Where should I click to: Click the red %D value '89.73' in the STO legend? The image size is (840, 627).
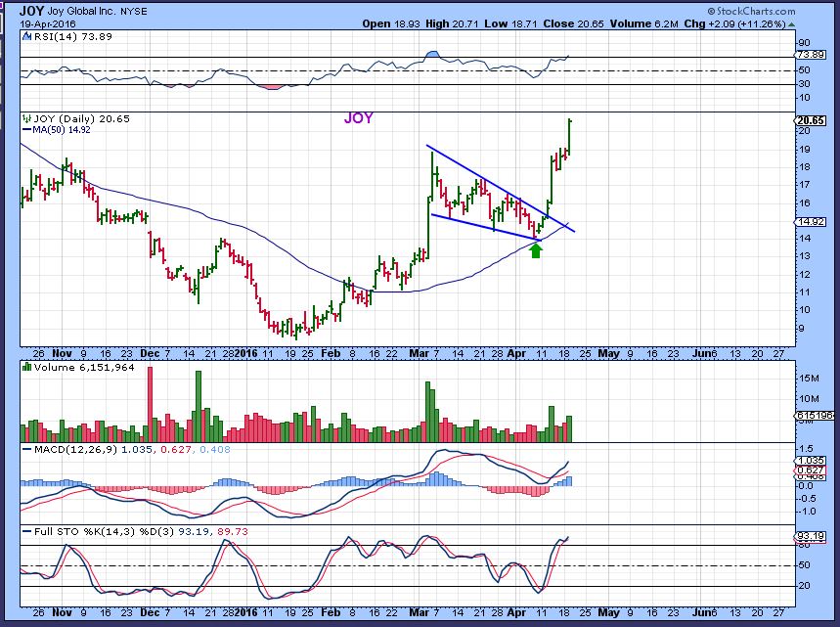(233, 531)
